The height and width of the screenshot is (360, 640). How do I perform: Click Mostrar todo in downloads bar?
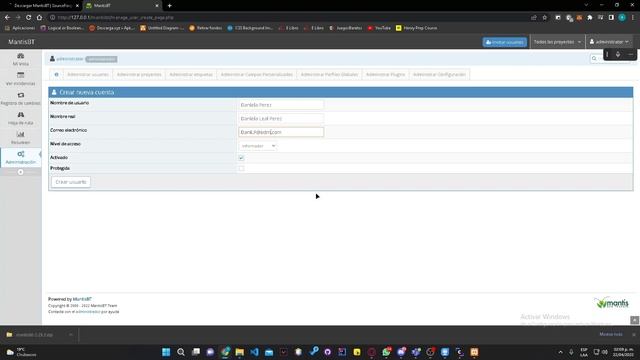611,335
